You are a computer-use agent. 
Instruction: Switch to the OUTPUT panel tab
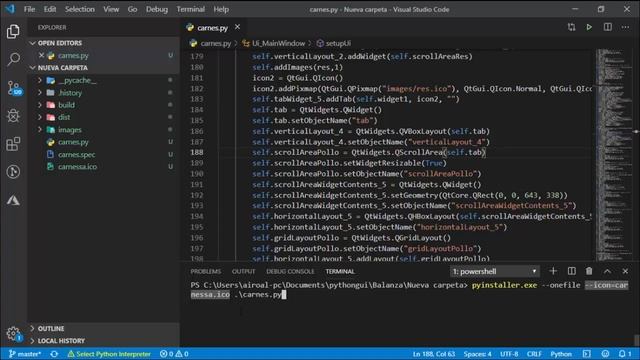point(243,271)
